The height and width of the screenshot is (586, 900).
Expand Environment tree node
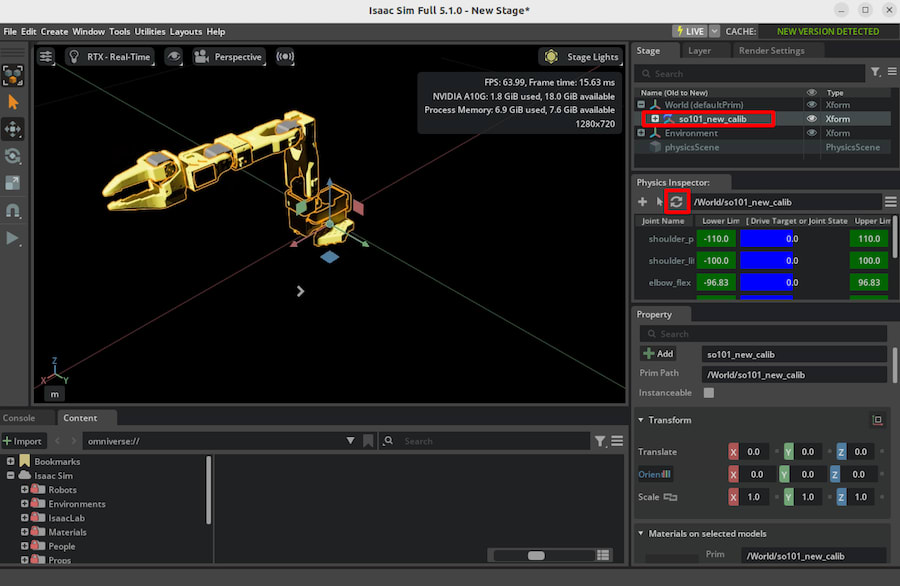pos(641,133)
